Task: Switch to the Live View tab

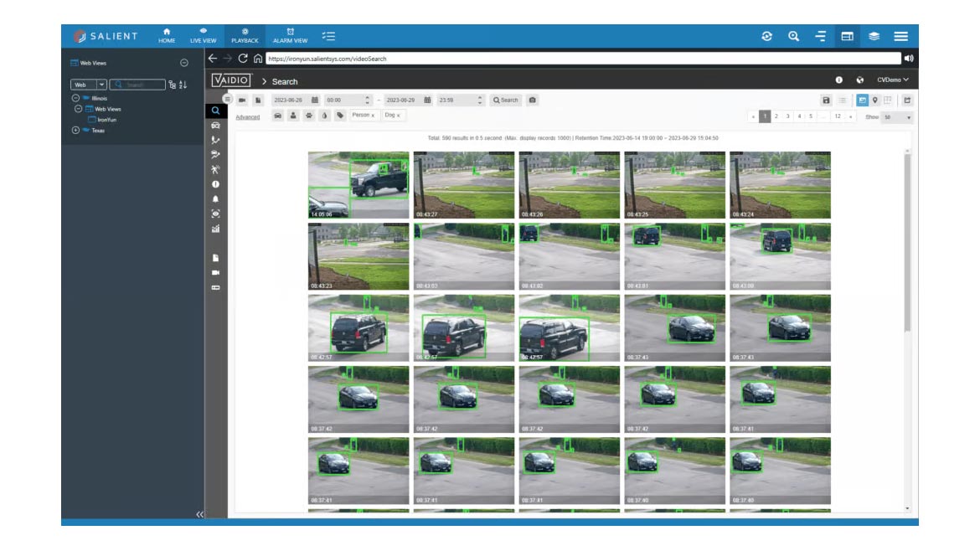Action: pyautogui.click(x=203, y=35)
